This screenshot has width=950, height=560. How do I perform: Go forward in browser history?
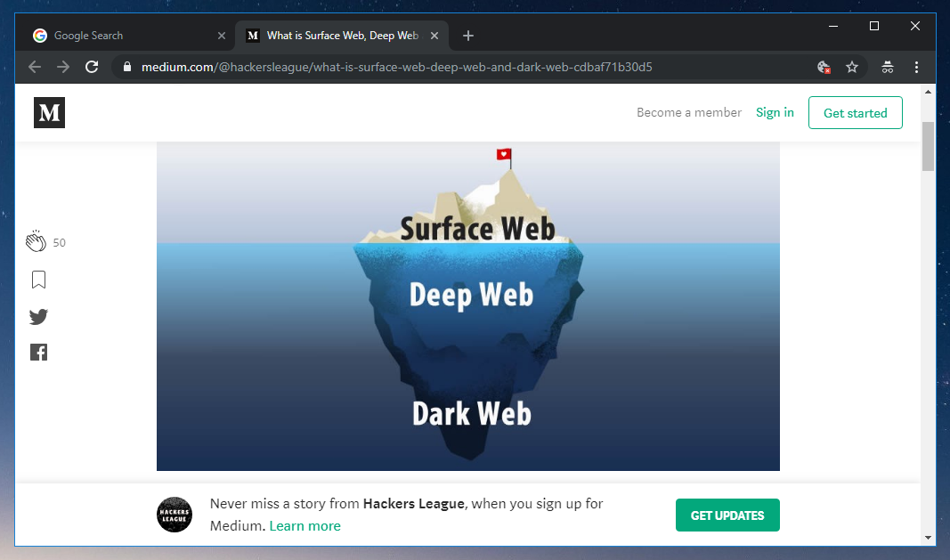coord(63,67)
